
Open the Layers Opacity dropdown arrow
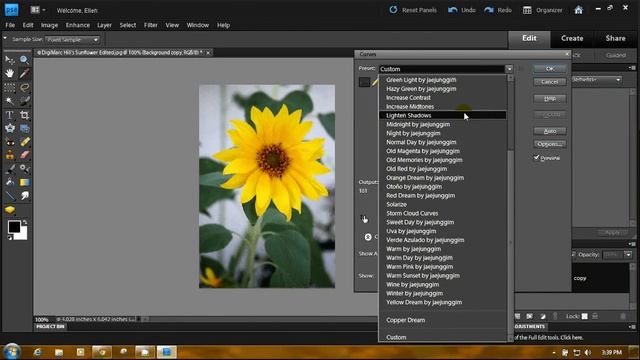628,255
